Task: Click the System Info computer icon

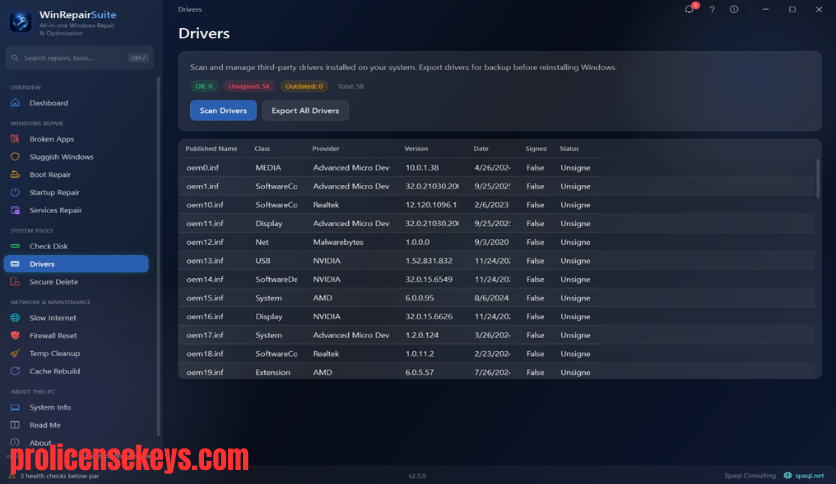Action: (15, 407)
